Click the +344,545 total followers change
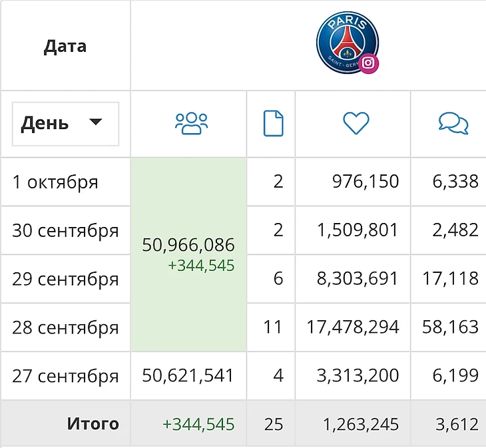Viewport: 486px width, 448px height. point(198,424)
